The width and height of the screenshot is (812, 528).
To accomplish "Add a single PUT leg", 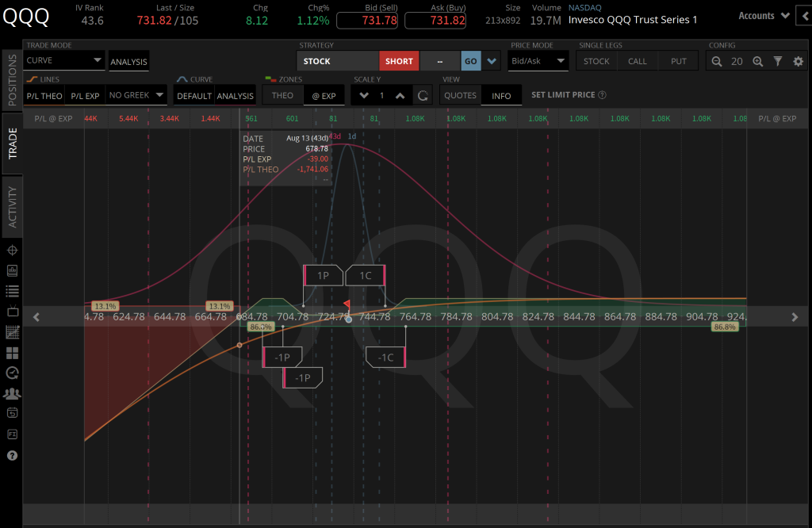I will [x=679, y=61].
